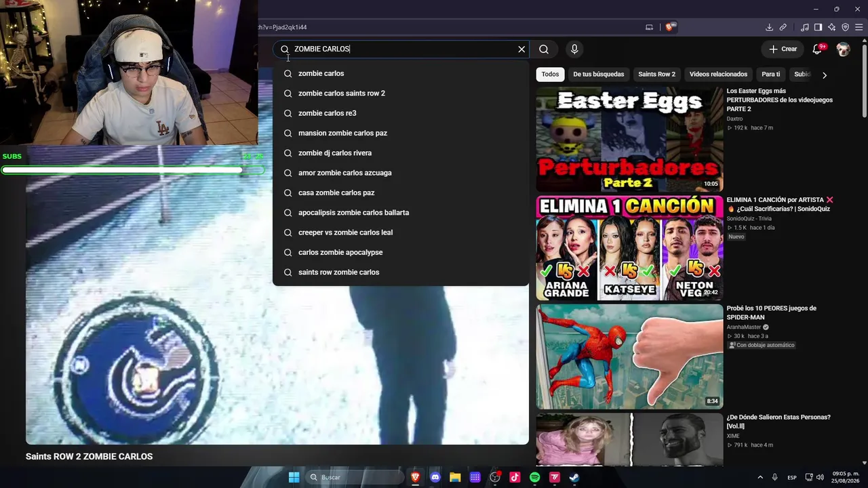The image size is (868, 488).
Task: Open Spotify from the taskbar
Action: pyautogui.click(x=534, y=477)
